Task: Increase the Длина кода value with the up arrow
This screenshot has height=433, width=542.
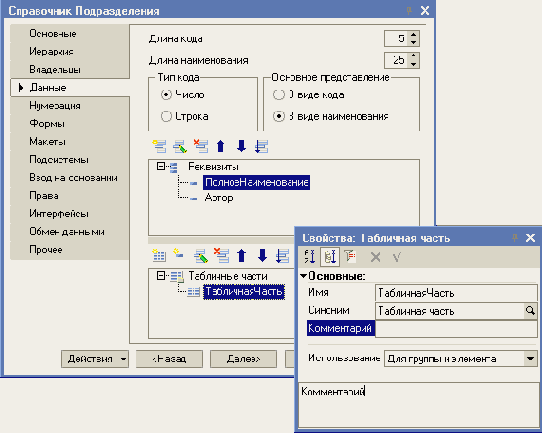Action: [x=413, y=35]
